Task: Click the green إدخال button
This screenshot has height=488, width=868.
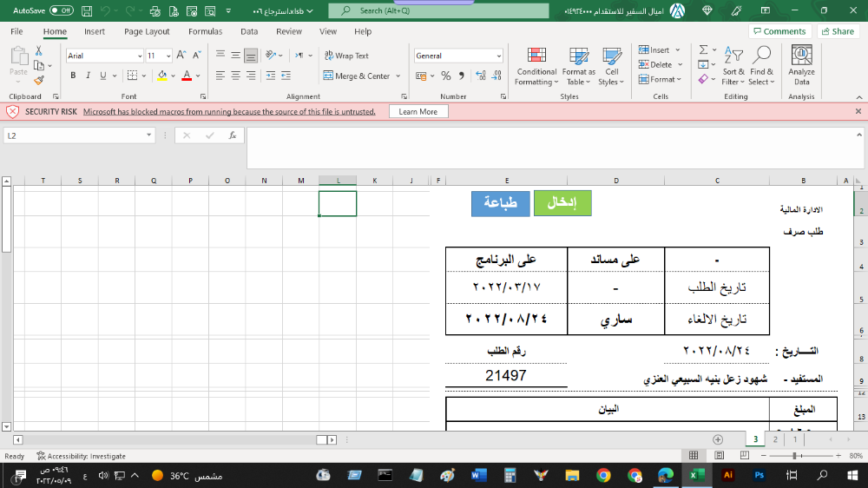Action: pyautogui.click(x=562, y=203)
